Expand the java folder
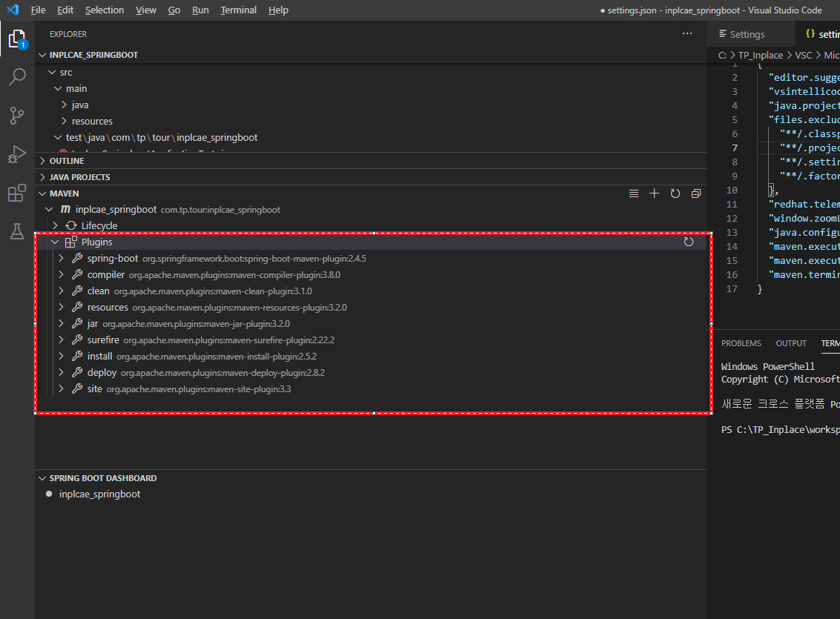Screen dimensions: 840x619 (64, 105)
